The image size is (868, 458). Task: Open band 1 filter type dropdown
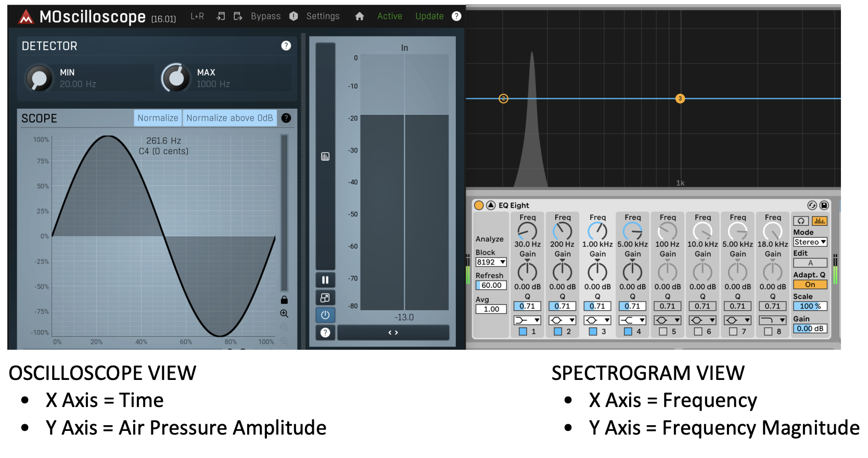pos(527,320)
